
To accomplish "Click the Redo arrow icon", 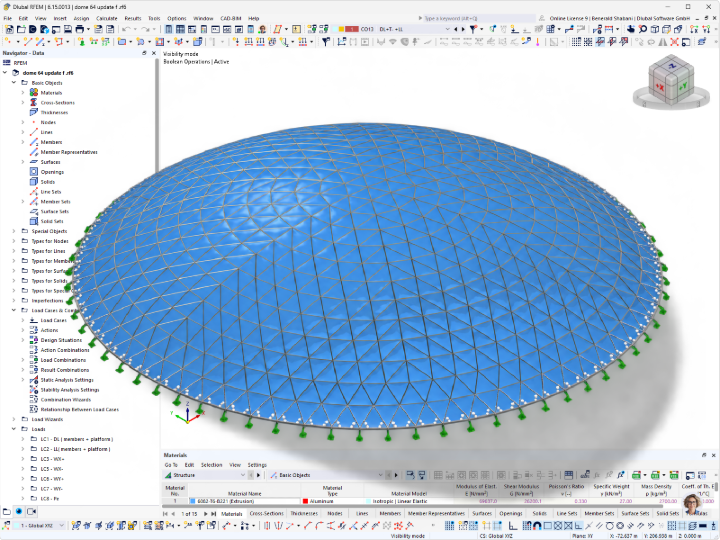I will click(x=146, y=29).
